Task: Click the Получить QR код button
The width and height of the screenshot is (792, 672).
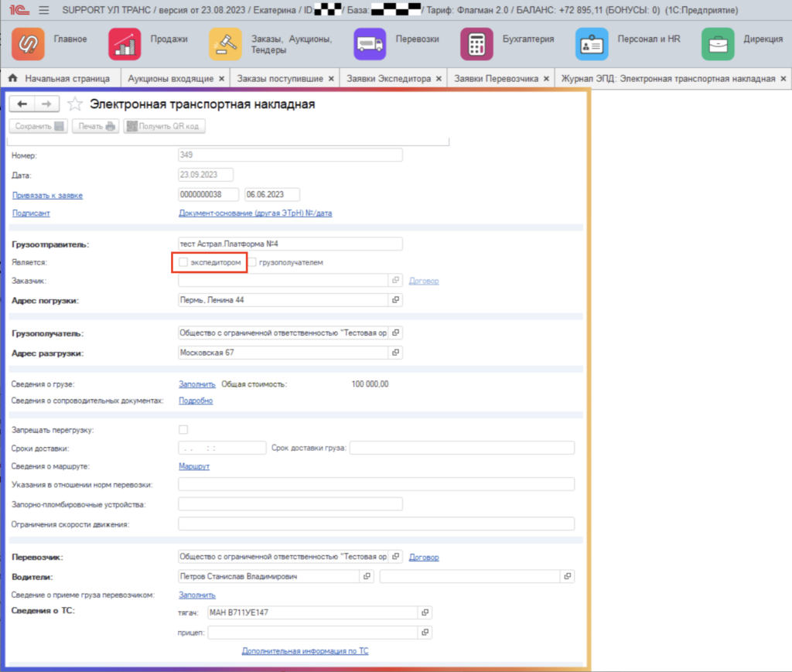Action: click(x=164, y=126)
